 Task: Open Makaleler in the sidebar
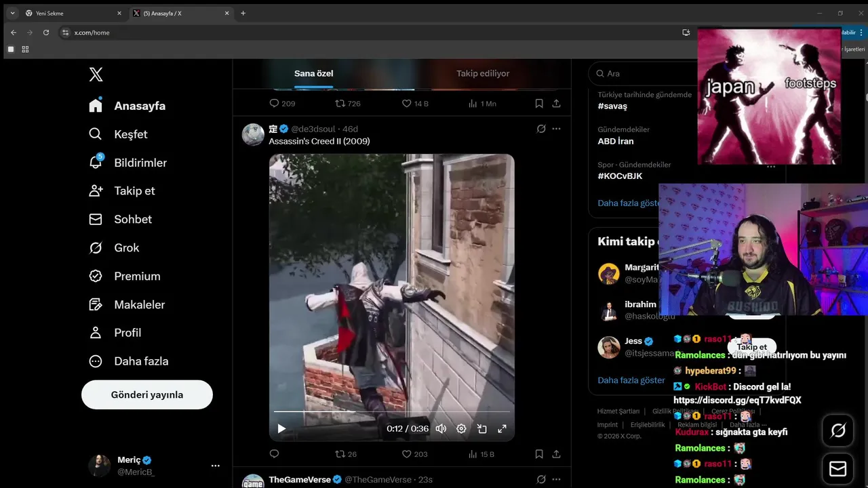click(127, 304)
